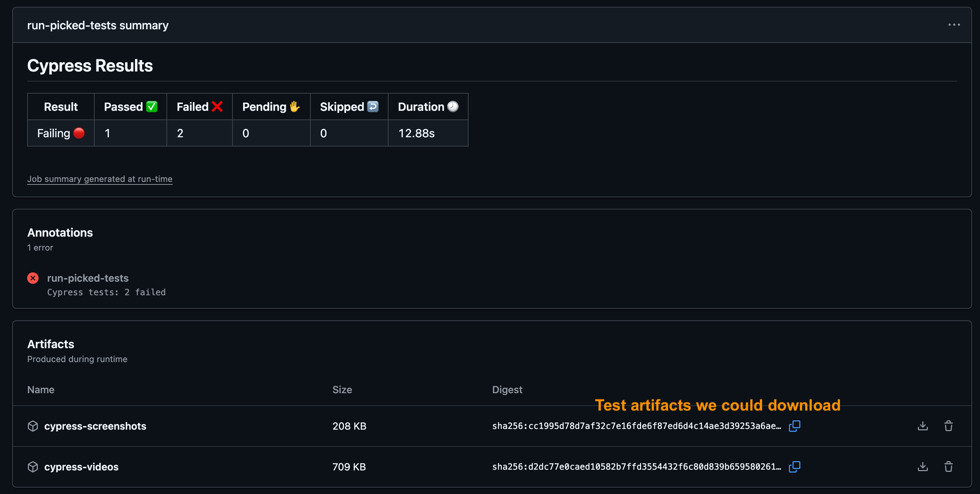Viewport: 980px width, 494px height.
Task: Open the run-picked-tests annotation
Action: click(x=88, y=278)
